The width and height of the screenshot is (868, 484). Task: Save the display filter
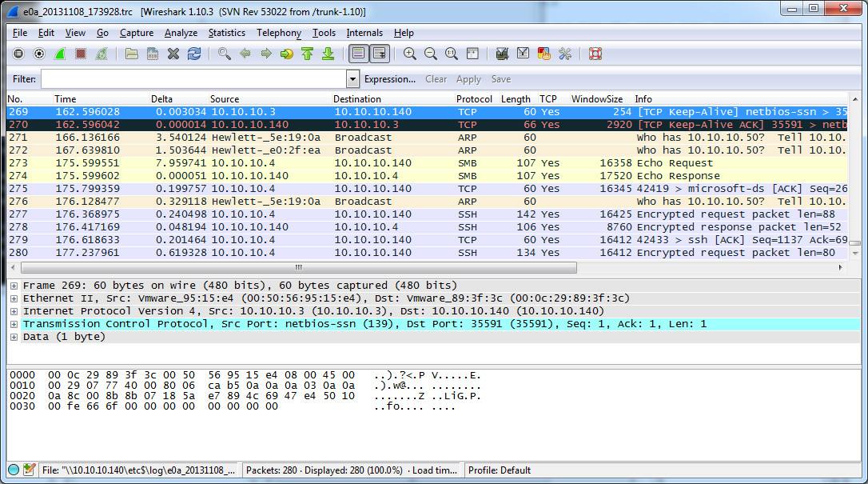501,79
